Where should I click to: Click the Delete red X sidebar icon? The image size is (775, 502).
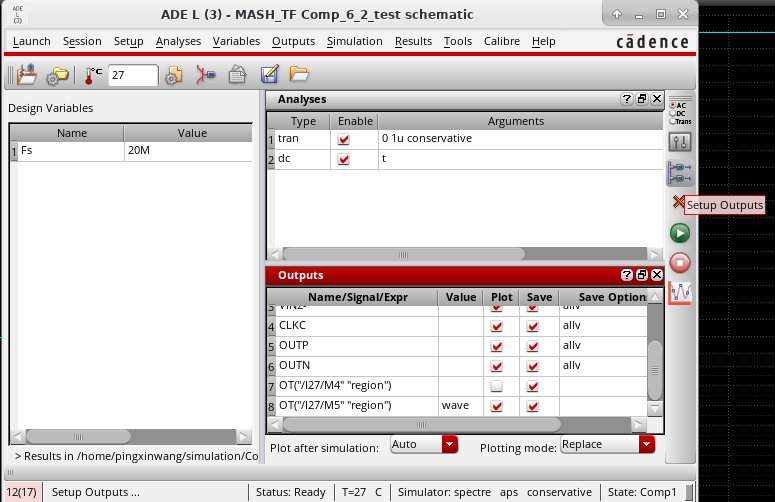tap(678, 202)
